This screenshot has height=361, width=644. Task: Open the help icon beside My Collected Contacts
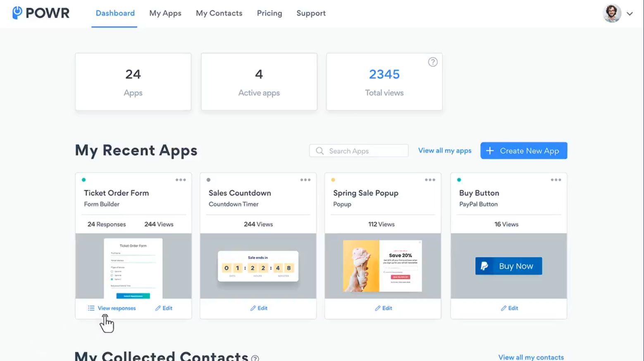255,358
